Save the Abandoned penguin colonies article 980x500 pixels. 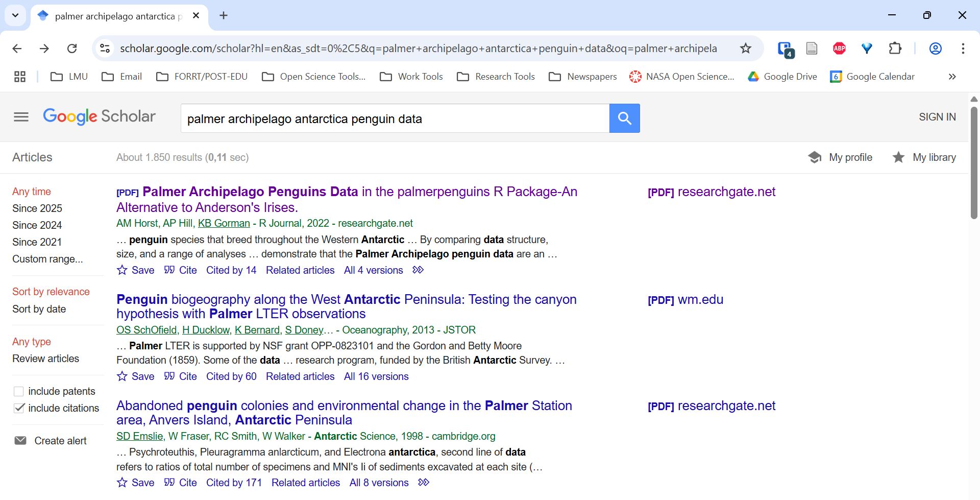tap(136, 483)
